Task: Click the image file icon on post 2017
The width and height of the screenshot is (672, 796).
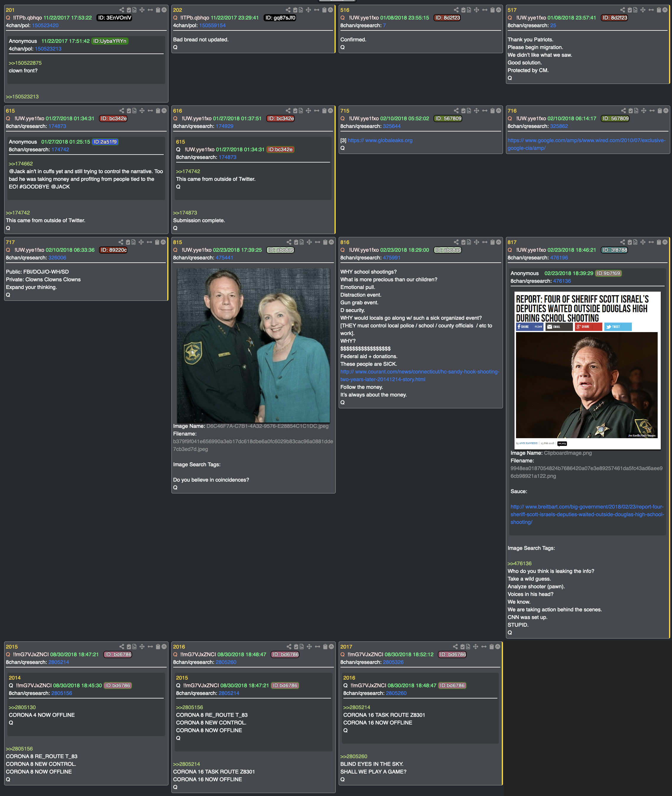Action: [468, 646]
